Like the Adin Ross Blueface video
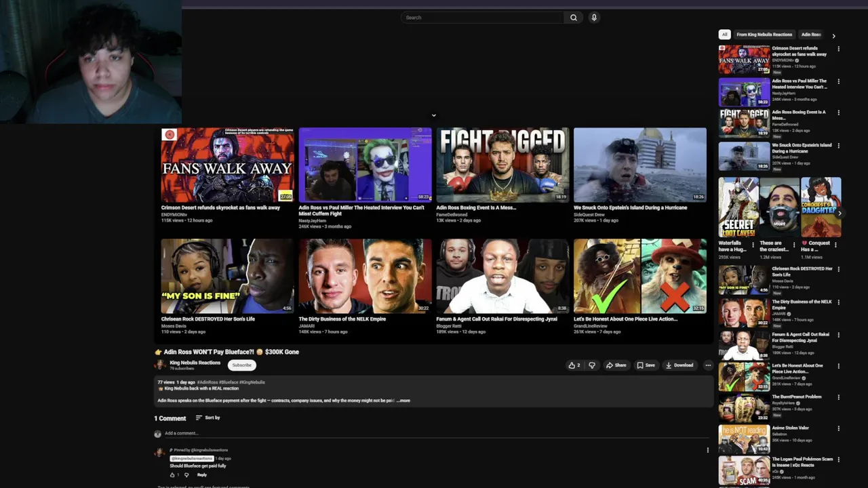Image resolution: width=868 pixels, height=488 pixels. tap(574, 365)
